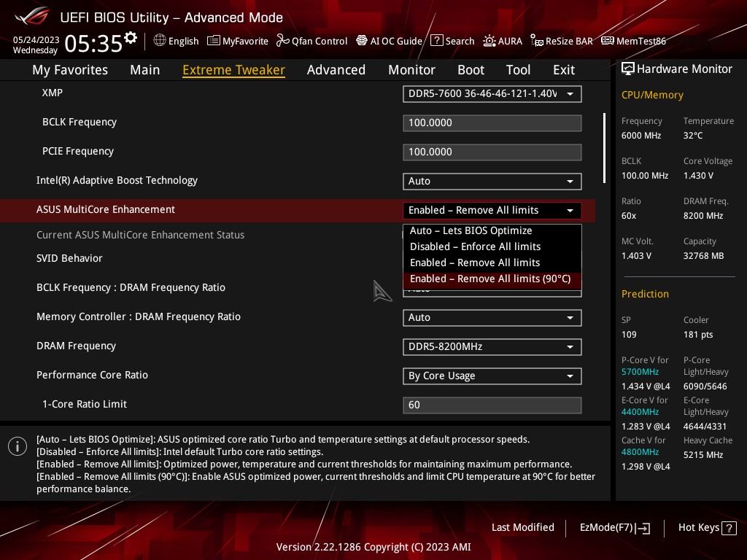Click the settings list vertical scrollbar
747x560 pixels.
[x=604, y=148]
